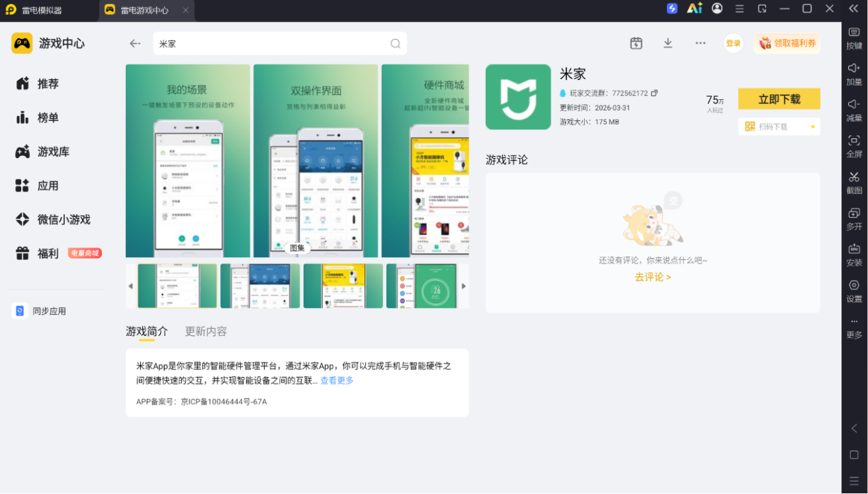This screenshot has height=494, width=868.
Task: Go to 游戏库 game library
Action: pos(42,152)
